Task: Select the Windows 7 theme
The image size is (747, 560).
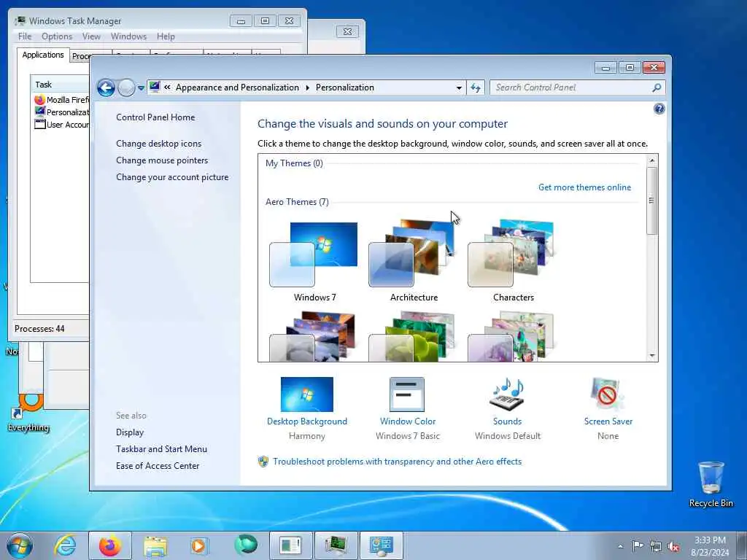Action: coord(314,261)
